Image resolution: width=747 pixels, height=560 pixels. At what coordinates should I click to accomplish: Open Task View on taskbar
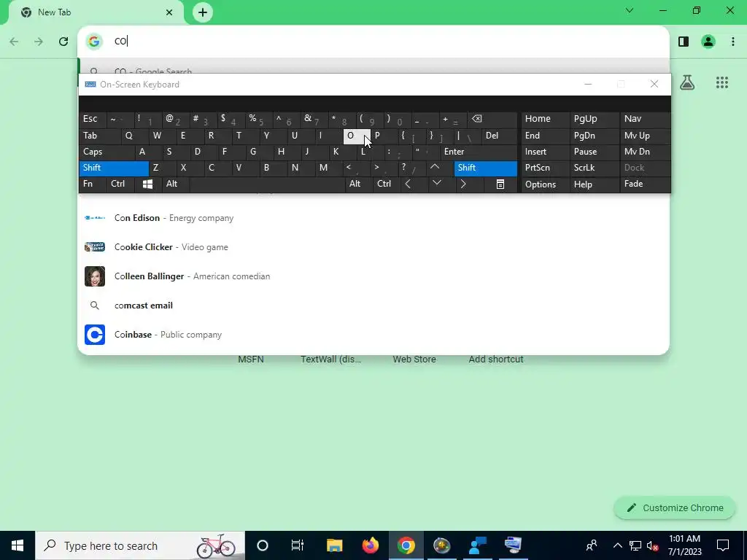[x=298, y=545]
